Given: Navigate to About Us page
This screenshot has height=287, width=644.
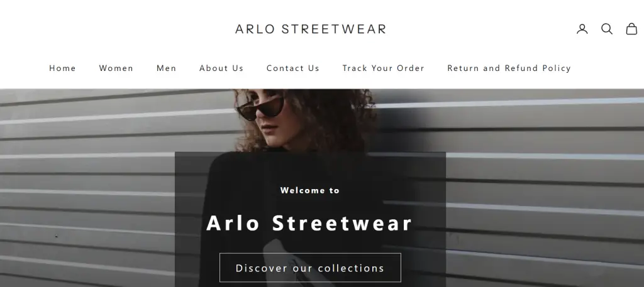Looking at the screenshot, I should (x=221, y=68).
